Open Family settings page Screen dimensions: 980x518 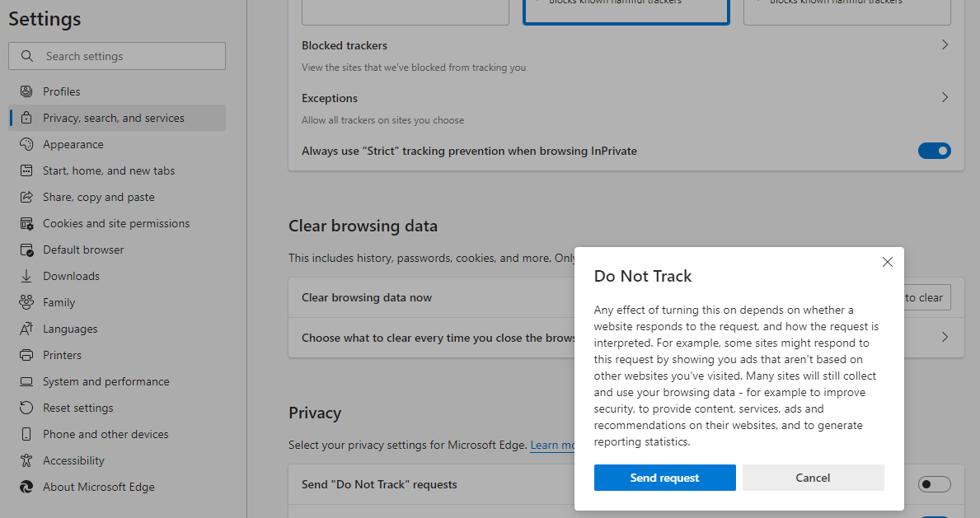118,302
